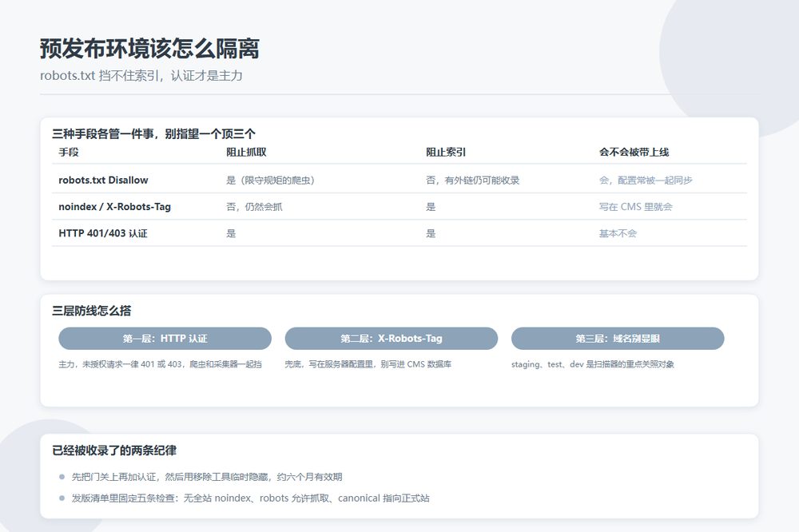Image resolution: width=799 pixels, height=532 pixels.
Task: Click row label robots.txt Disallow
Action: tap(103, 180)
